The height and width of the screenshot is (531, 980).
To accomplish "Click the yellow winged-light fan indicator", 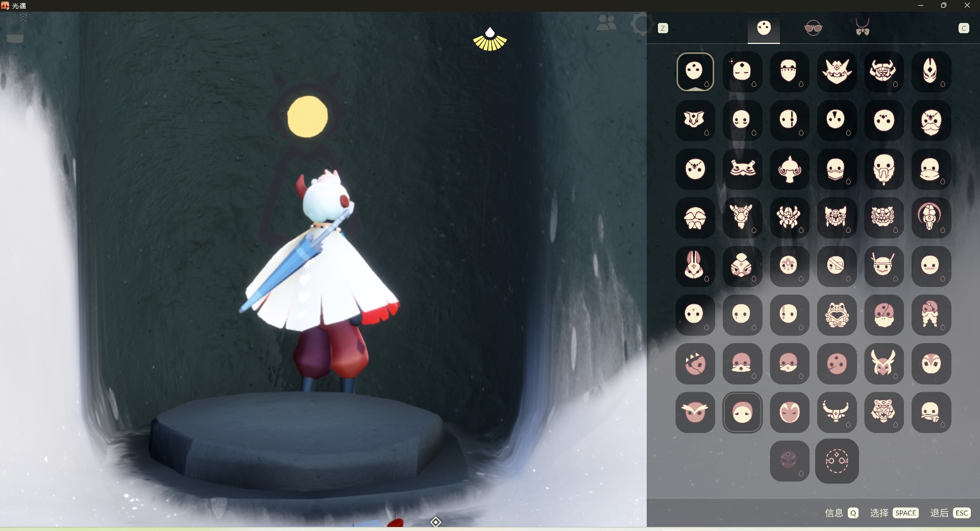I will pos(489,40).
